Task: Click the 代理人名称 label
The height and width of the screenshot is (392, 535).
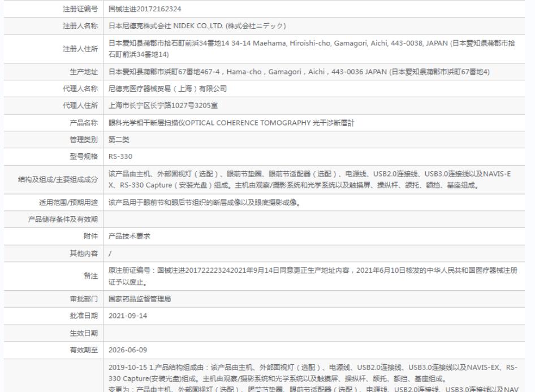Action: click(80, 89)
